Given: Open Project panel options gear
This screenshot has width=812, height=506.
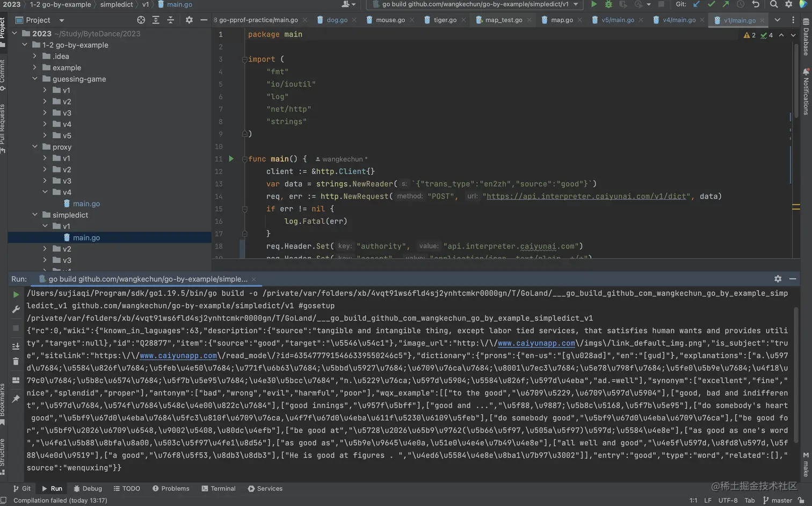Looking at the screenshot, I should (x=189, y=20).
